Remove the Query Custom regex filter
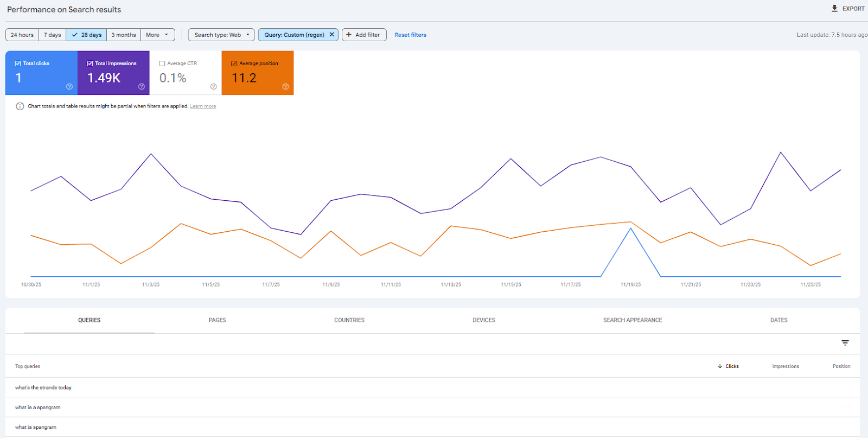This screenshot has width=868, height=438. (332, 35)
